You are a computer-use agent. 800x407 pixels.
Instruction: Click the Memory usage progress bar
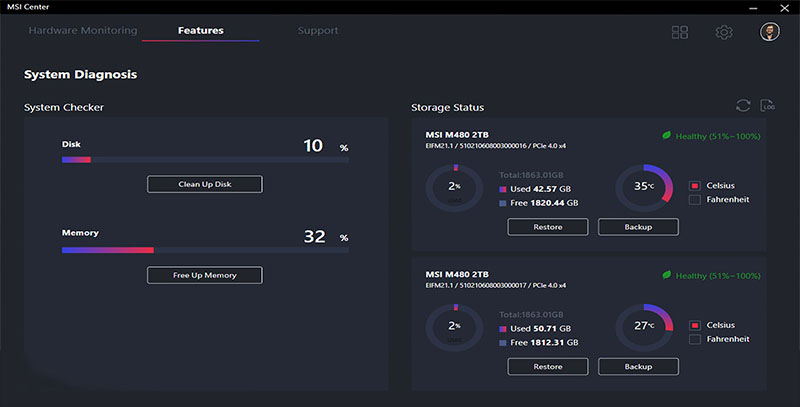pos(205,250)
